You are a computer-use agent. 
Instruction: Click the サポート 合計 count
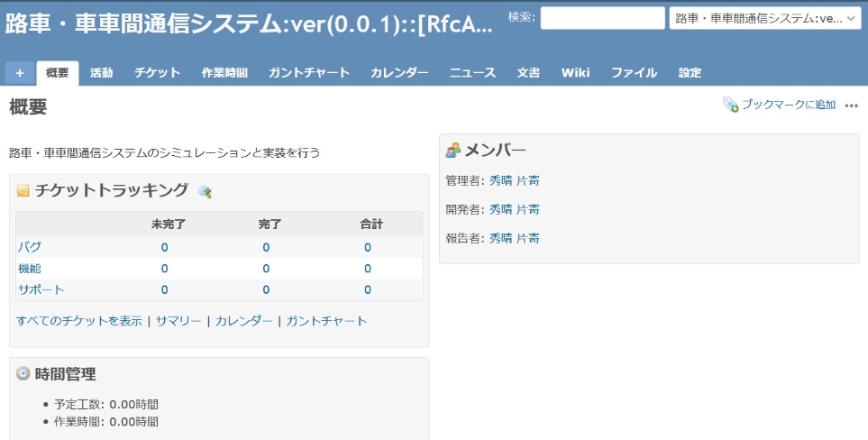(368, 289)
